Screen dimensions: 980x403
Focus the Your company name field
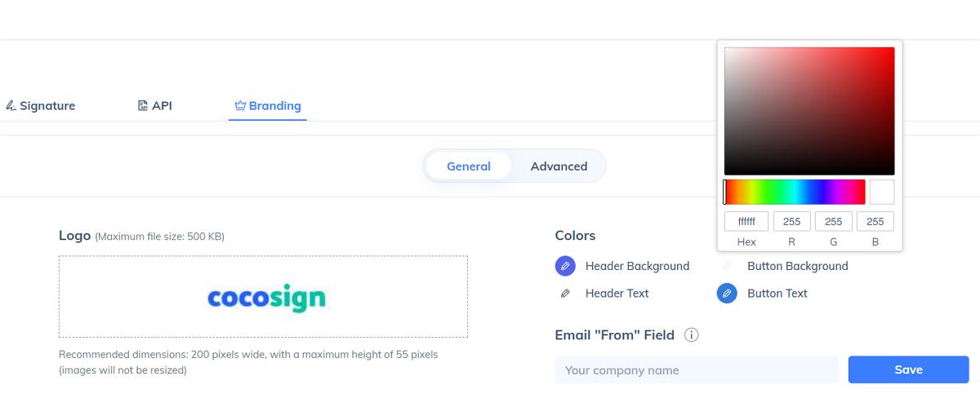(x=697, y=370)
